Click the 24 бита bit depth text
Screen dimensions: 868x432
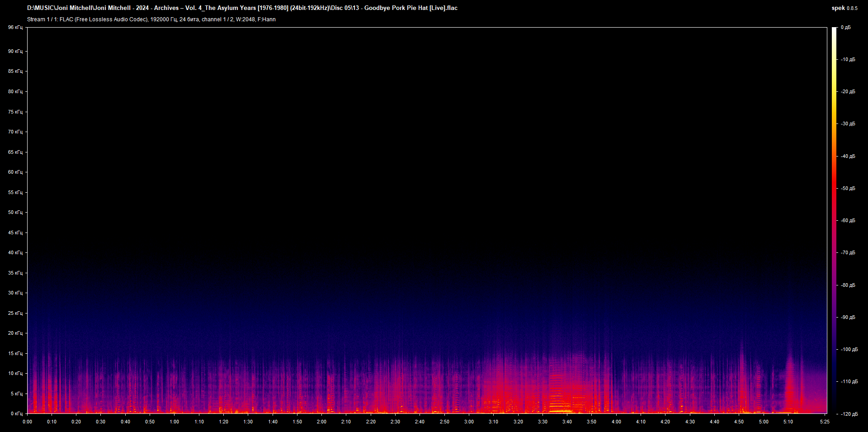189,19
